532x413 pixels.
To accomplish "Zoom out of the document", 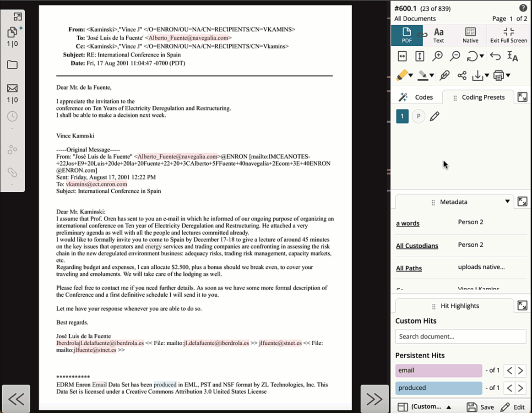I will (455, 56).
